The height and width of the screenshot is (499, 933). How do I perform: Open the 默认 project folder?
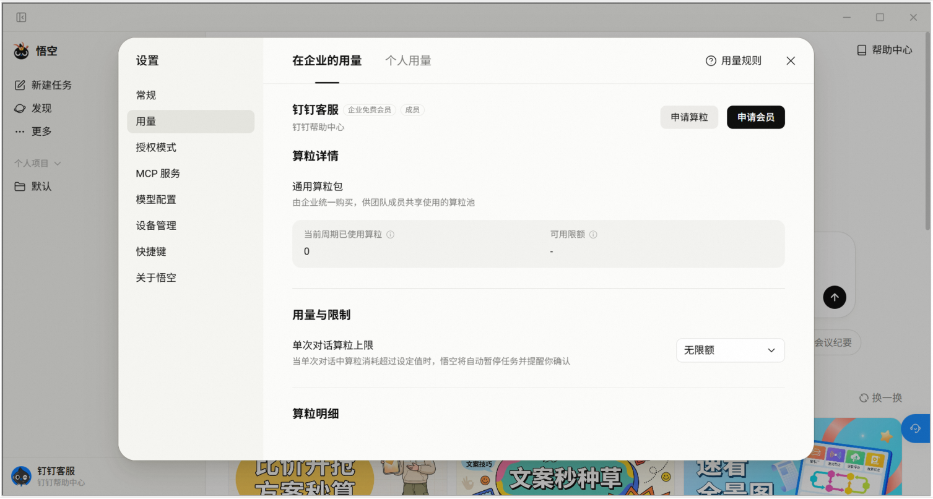(33, 186)
